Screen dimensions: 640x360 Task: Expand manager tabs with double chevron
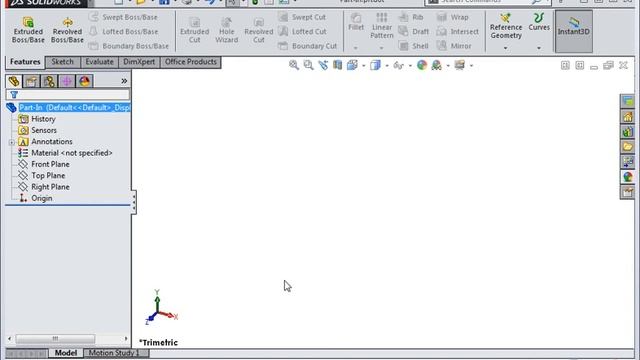coord(124,81)
